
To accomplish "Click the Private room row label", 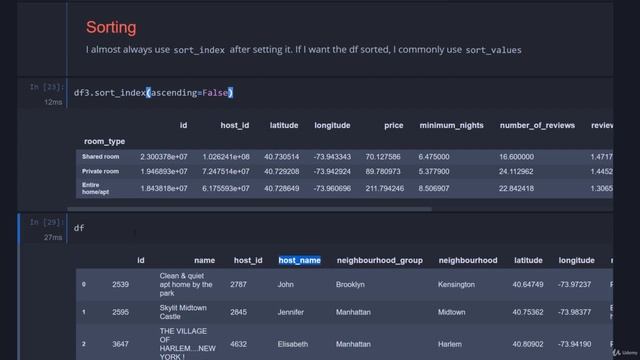I will 100,171.
